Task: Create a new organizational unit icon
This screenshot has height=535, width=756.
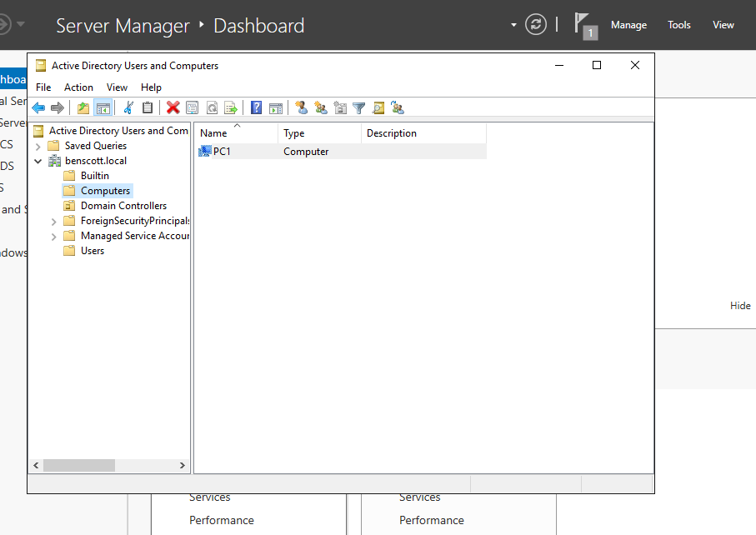Action: pos(340,108)
